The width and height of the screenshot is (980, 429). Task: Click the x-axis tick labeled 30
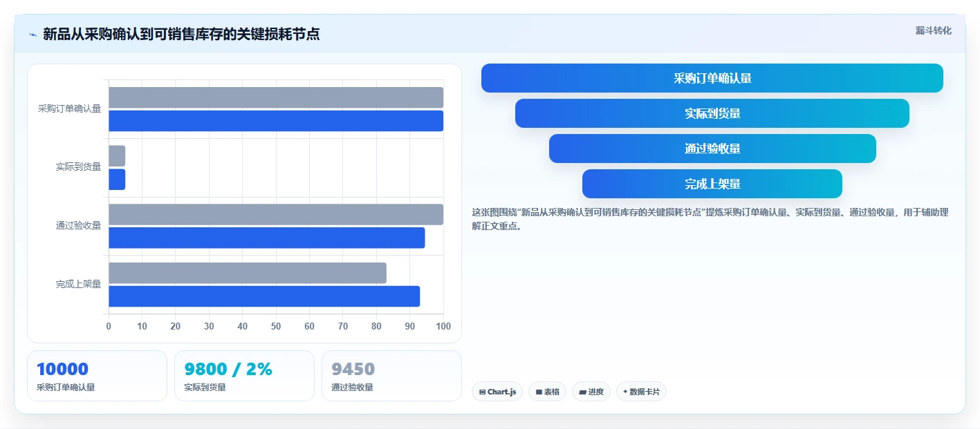click(x=209, y=326)
